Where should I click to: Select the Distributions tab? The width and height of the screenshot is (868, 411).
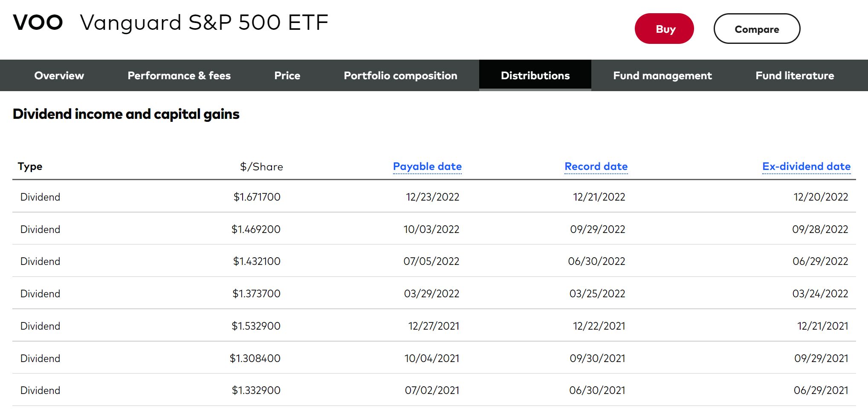535,75
